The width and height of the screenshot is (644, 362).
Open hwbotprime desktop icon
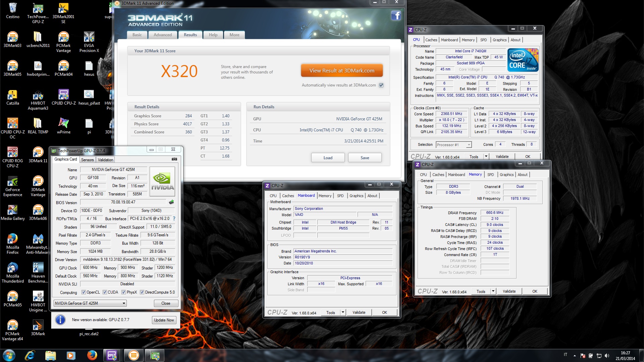point(38,68)
